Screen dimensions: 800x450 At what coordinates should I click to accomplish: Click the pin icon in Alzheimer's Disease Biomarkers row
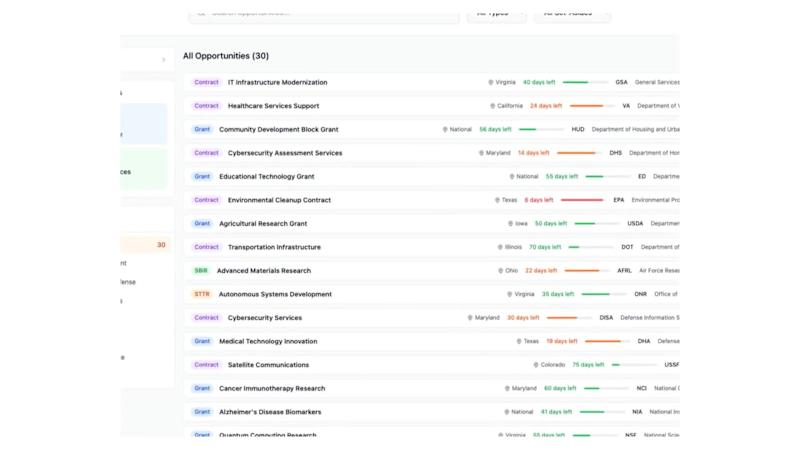click(507, 412)
